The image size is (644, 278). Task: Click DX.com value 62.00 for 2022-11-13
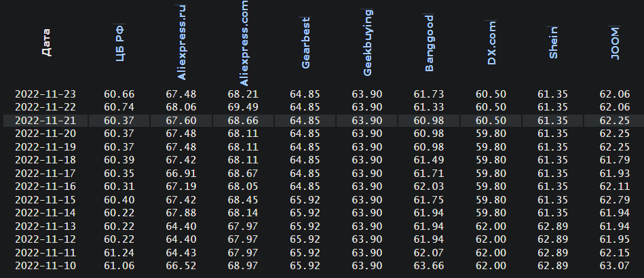(x=491, y=226)
